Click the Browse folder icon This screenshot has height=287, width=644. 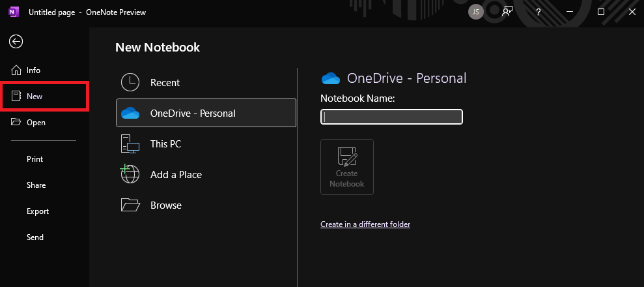130,205
